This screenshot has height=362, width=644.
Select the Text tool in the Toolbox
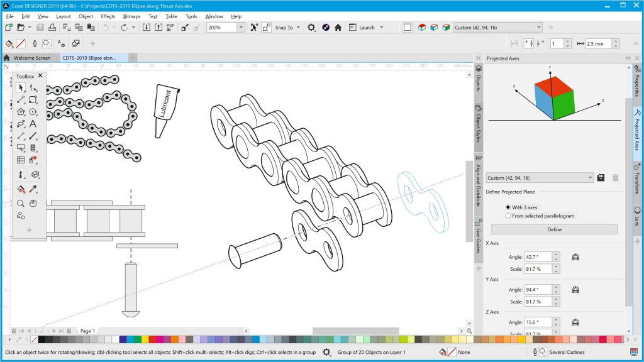[x=33, y=124]
